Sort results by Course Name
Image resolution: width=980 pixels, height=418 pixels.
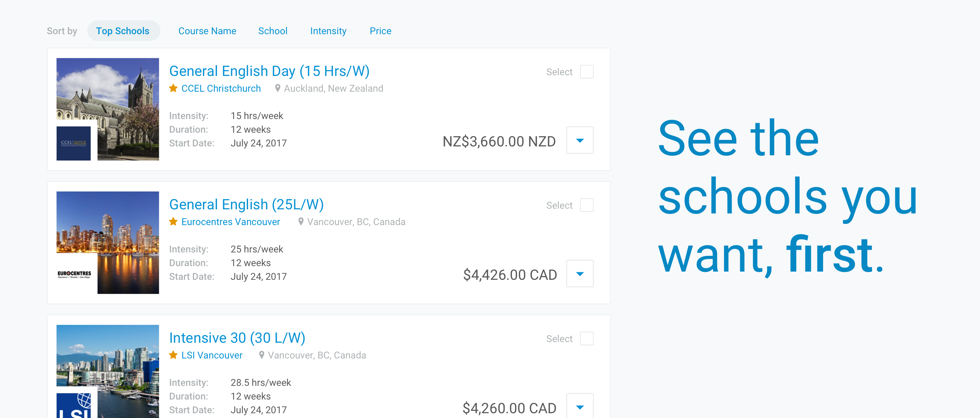coord(207,31)
